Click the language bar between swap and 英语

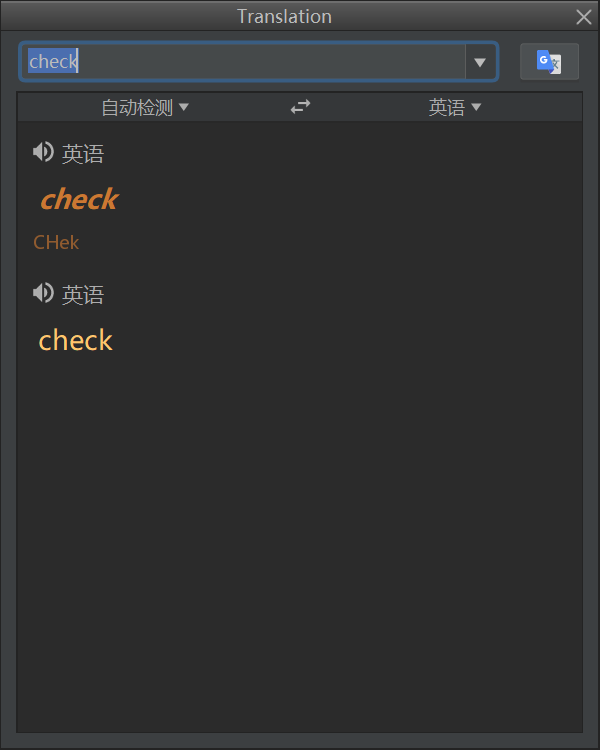pos(370,107)
